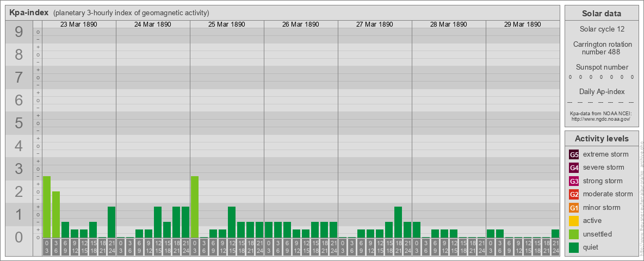Viewport: 644px width, 261px height.
Task: Select the 25 Mar 12-15h quiet bar
Action: 232,222
